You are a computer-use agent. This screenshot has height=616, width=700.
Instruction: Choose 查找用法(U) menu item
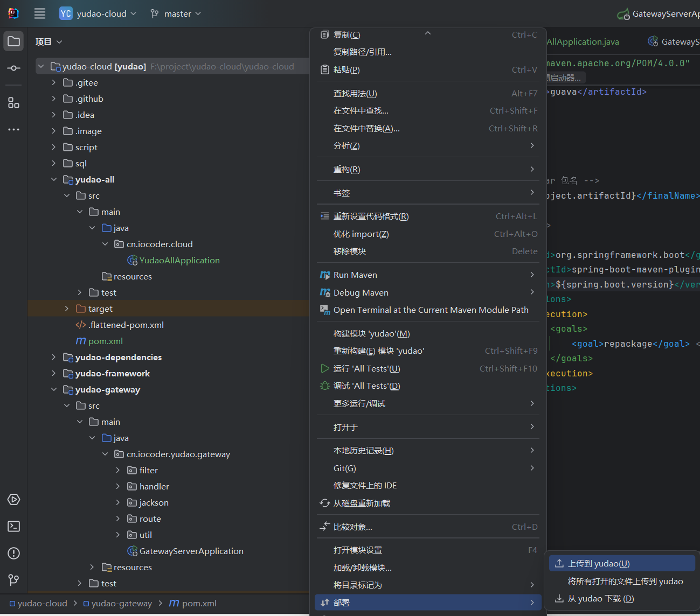(428, 94)
